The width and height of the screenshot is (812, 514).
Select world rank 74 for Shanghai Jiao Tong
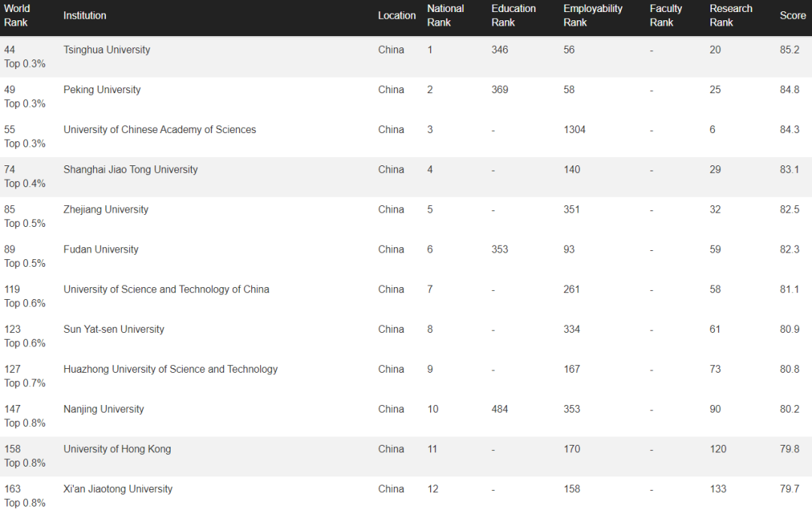click(10, 169)
